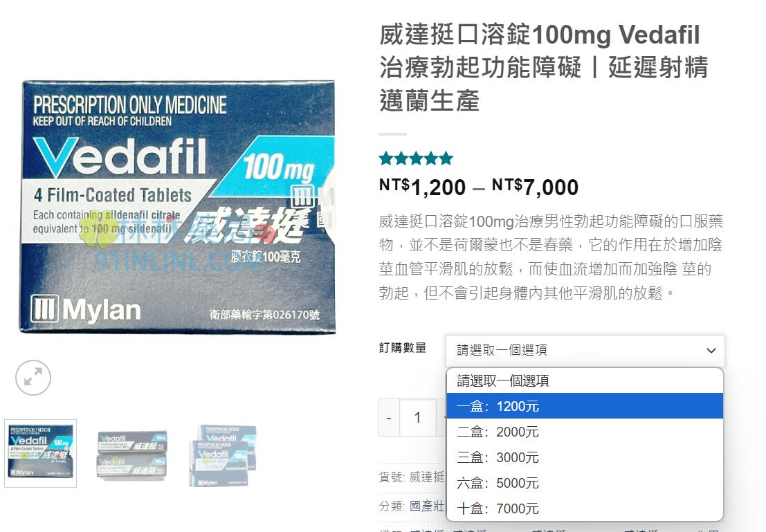
Task: Open the 訂購數量 dropdown chevron
Action: click(x=711, y=350)
